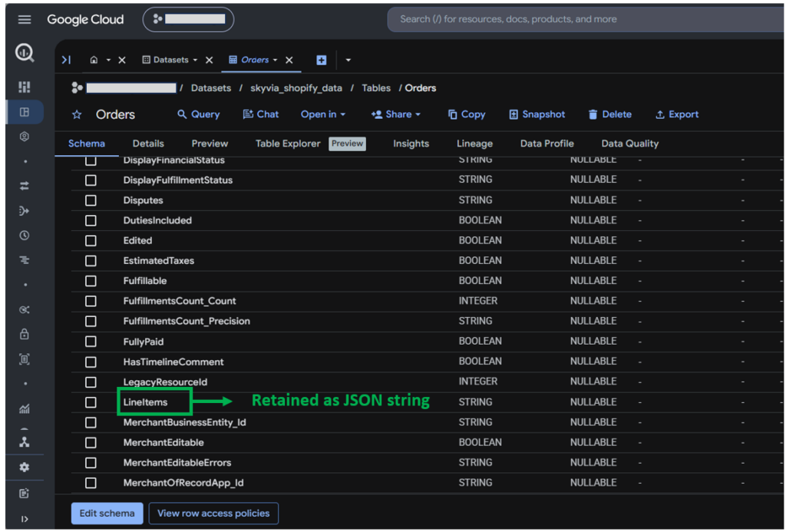Image resolution: width=786 pixels, height=532 pixels.
Task: Open the Lineage tab
Action: (x=474, y=144)
